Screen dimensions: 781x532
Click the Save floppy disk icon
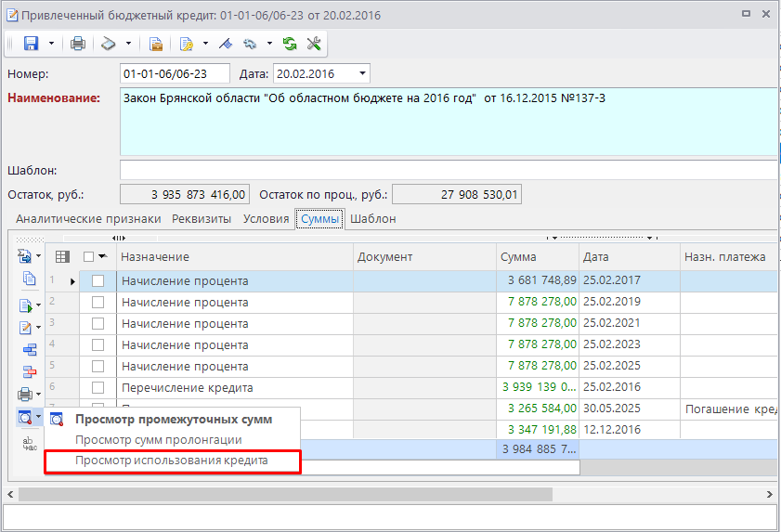click(x=31, y=44)
